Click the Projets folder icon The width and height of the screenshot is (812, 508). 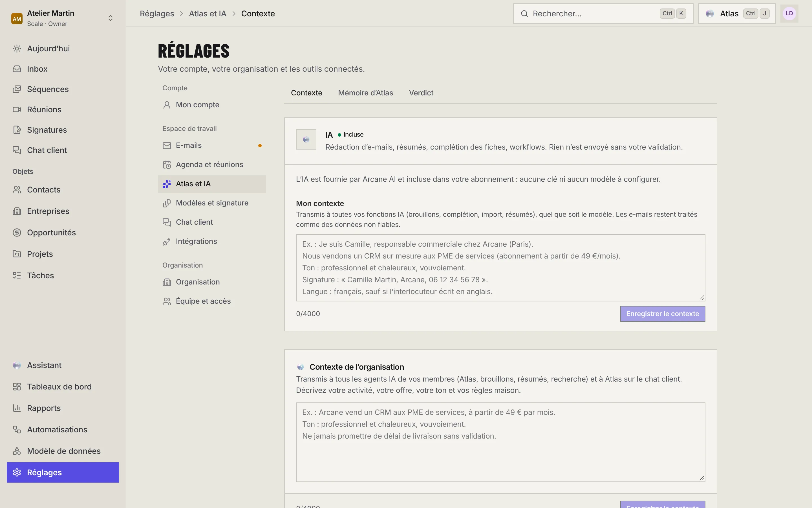(x=17, y=254)
